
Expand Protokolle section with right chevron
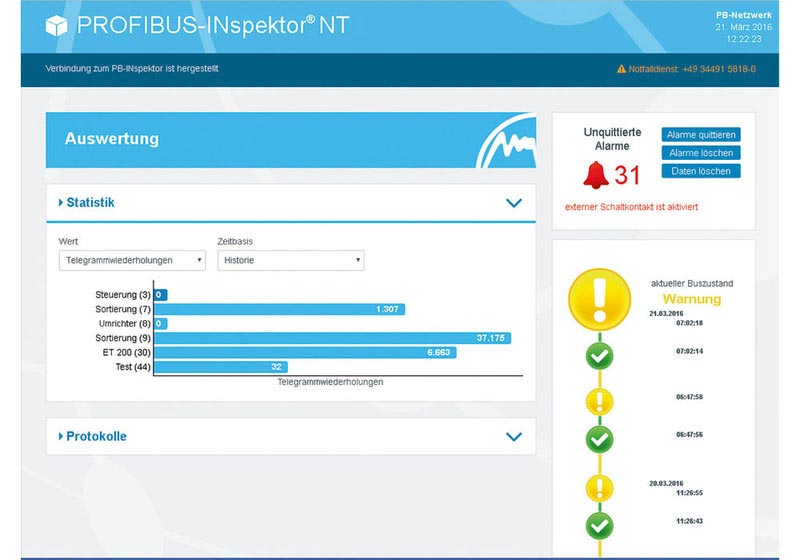coord(514,437)
